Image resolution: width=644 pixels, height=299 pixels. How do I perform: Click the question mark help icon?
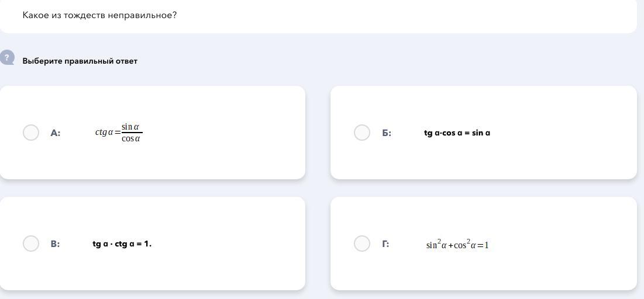click(7, 57)
